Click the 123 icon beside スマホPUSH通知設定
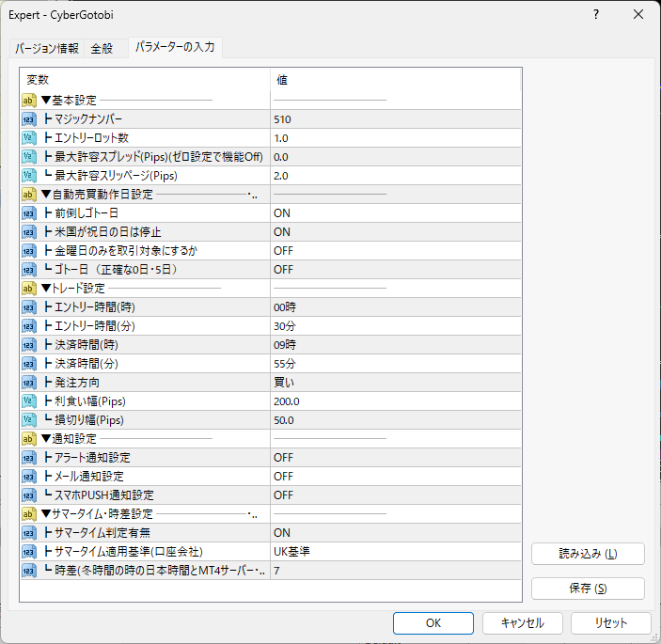Screen dimensions: 661x644 [28, 495]
